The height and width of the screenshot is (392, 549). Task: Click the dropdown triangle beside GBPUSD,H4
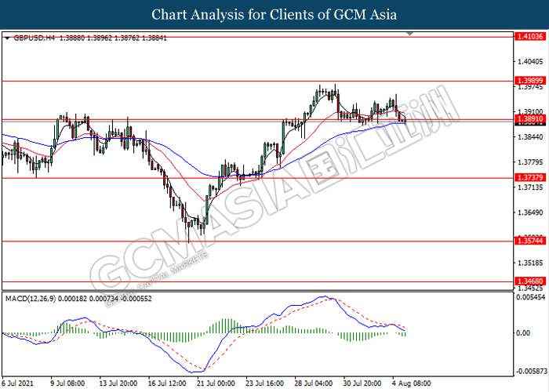7,38
